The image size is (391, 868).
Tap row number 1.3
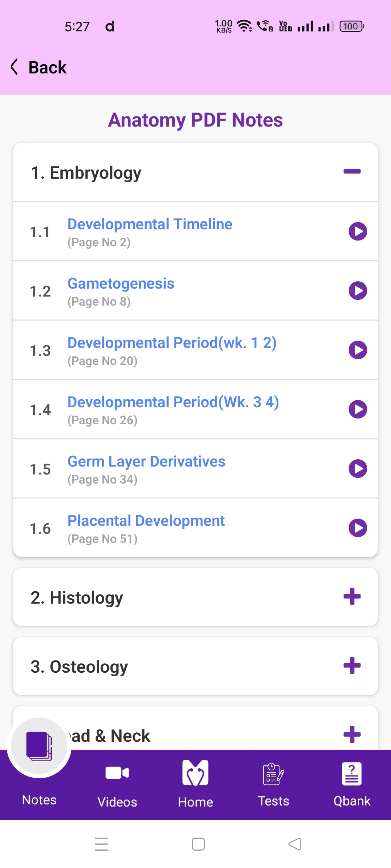coord(40,351)
